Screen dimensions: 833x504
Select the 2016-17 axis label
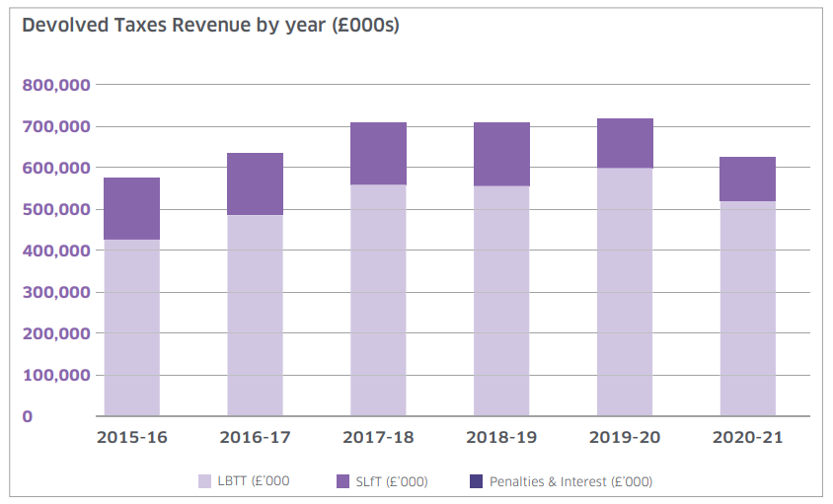[255, 438]
